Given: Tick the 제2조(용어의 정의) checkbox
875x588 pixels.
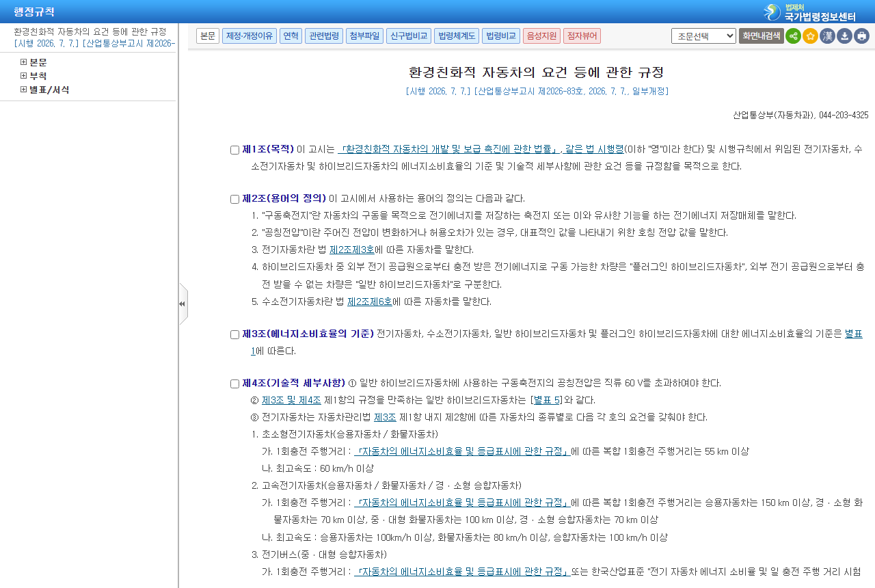Looking at the screenshot, I should click(234, 200).
